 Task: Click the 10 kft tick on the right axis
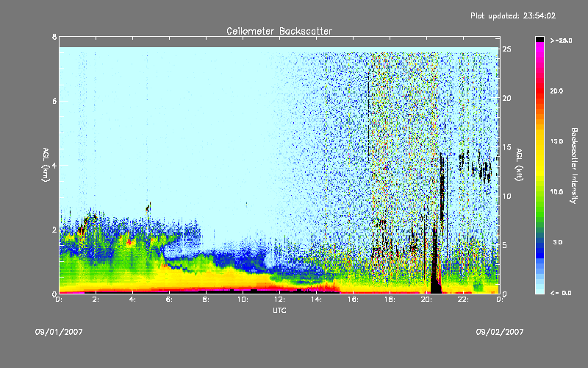(x=506, y=196)
